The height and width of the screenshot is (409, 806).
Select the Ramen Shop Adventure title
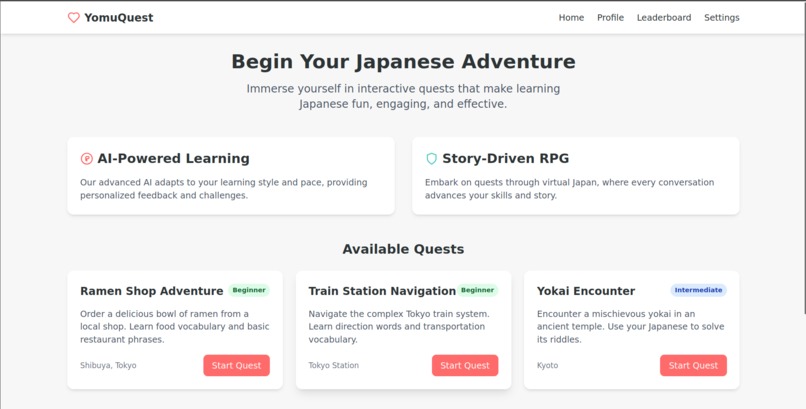[152, 291]
